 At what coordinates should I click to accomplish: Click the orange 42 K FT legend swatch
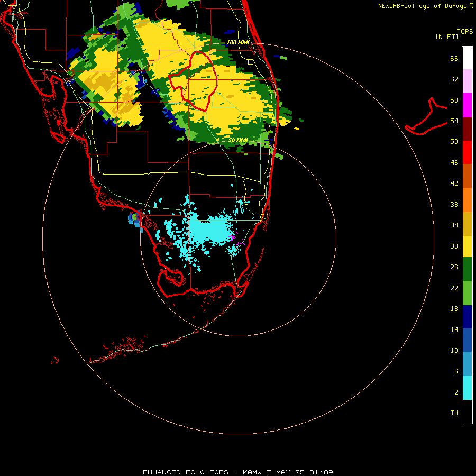pyautogui.click(x=467, y=199)
